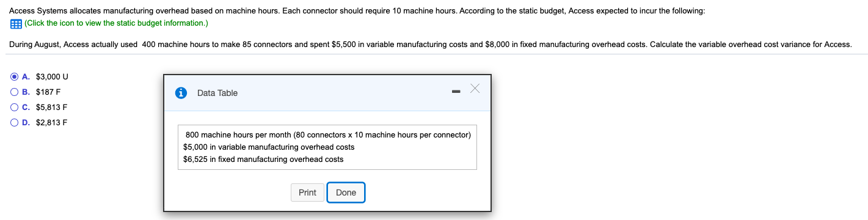The height and width of the screenshot is (220, 868).
Task: Open the 'Click the icon to view' link
Action: pos(116,23)
